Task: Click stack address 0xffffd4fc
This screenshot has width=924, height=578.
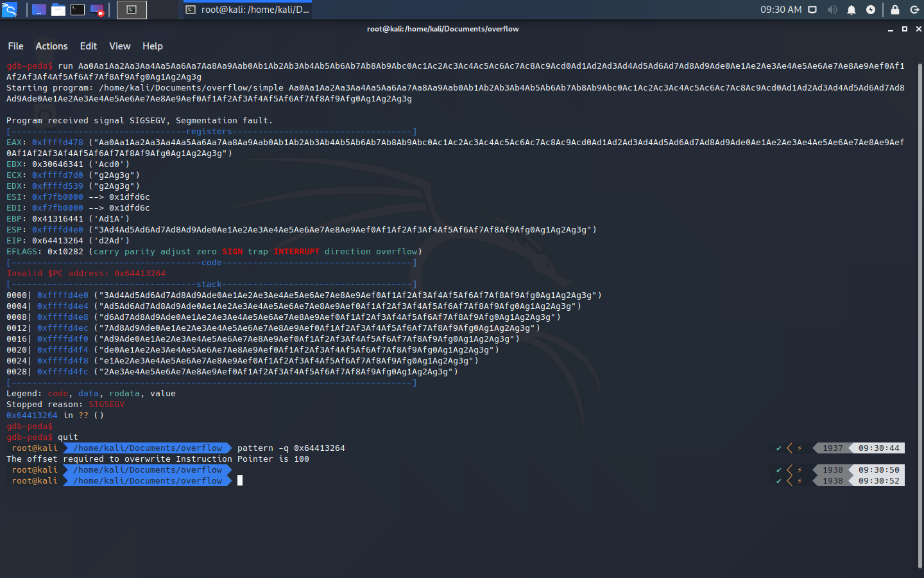Action: (x=63, y=372)
